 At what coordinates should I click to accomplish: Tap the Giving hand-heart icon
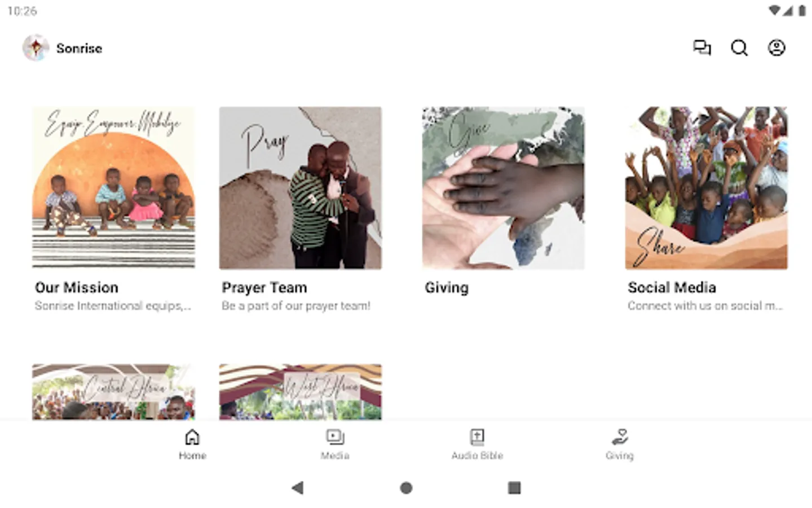pyautogui.click(x=619, y=437)
